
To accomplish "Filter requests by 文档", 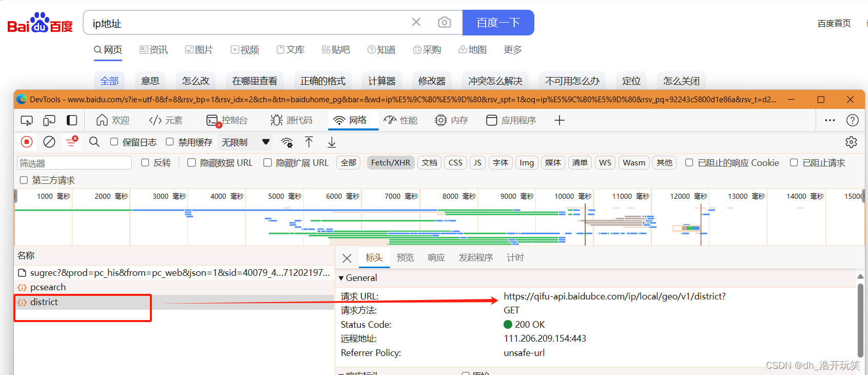I will (430, 163).
